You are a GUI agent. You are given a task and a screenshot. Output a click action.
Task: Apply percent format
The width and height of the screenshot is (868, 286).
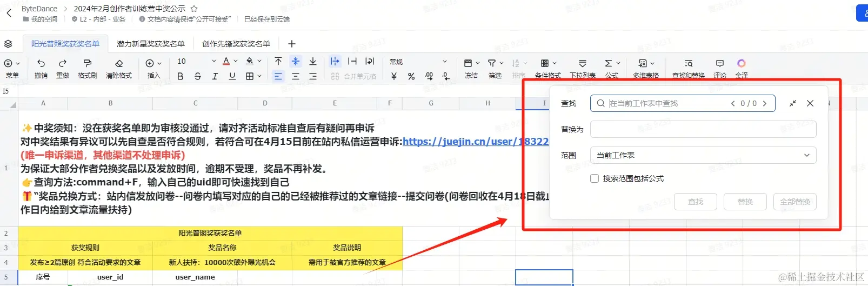click(411, 76)
